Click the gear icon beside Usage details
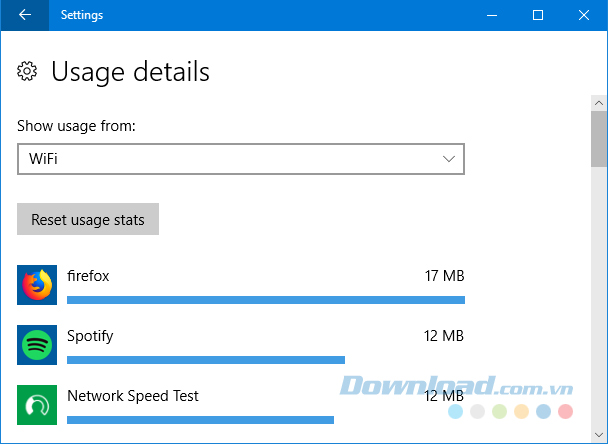The width and height of the screenshot is (608, 444). [28, 71]
